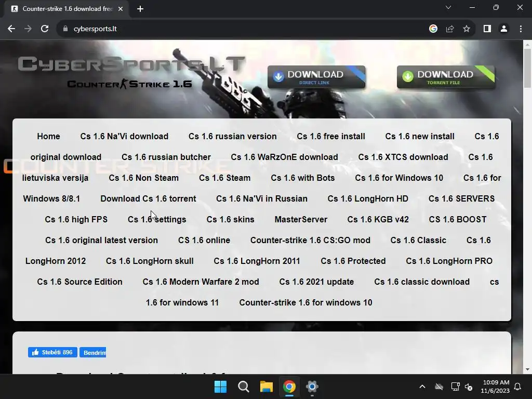Open Cs 1.6 KGB v42
The width and height of the screenshot is (532, 399).
coord(378,220)
